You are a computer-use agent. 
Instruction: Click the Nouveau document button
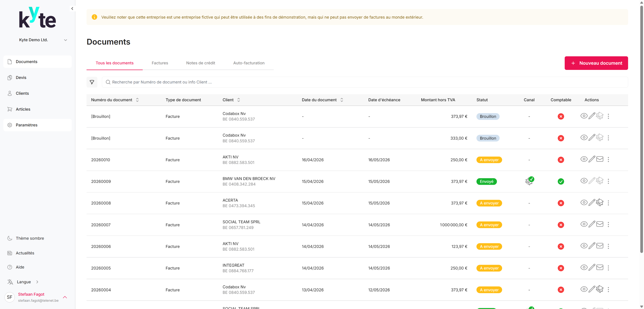click(x=596, y=63)
